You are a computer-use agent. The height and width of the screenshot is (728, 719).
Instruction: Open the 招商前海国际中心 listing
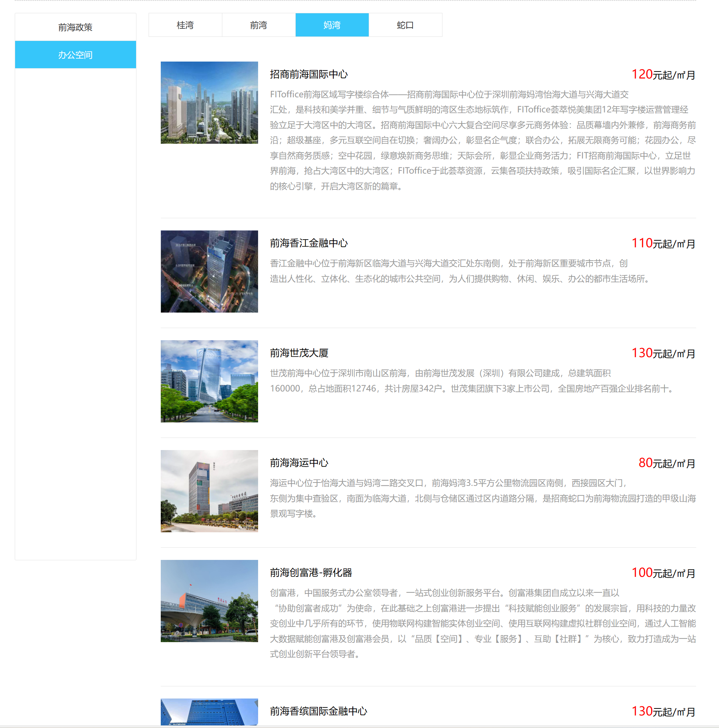coord(309,74)
